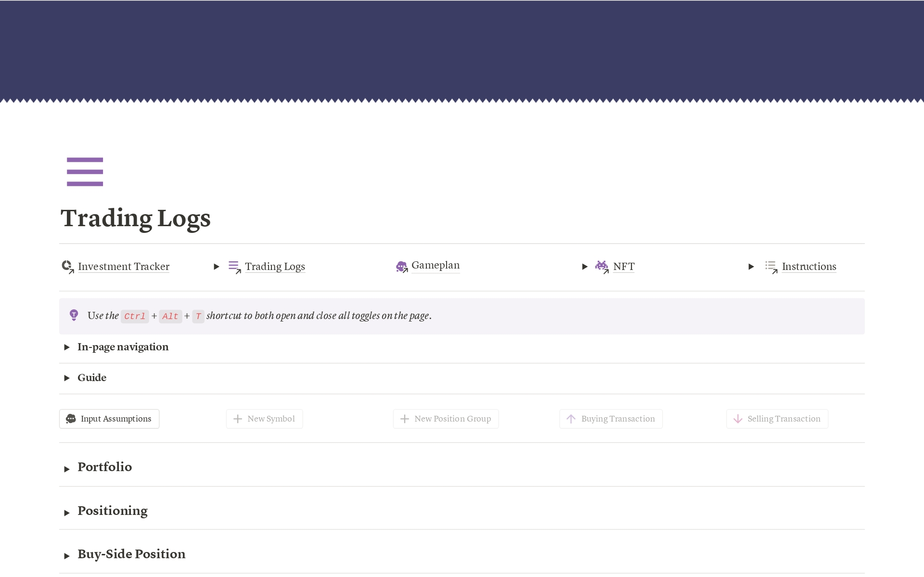Add a Buying Transaction
Image resolution: width=924 pixels, height=577 pixels.
(x=611, y=419)
